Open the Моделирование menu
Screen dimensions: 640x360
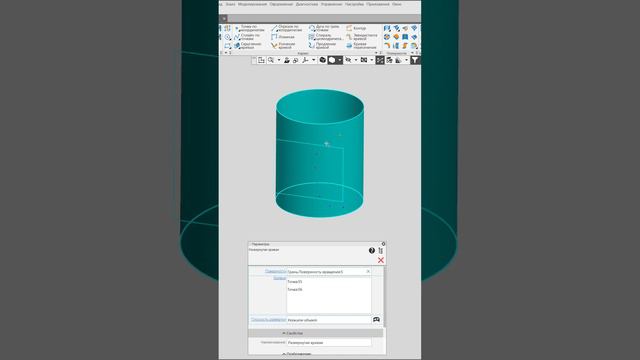pos(252,4)
